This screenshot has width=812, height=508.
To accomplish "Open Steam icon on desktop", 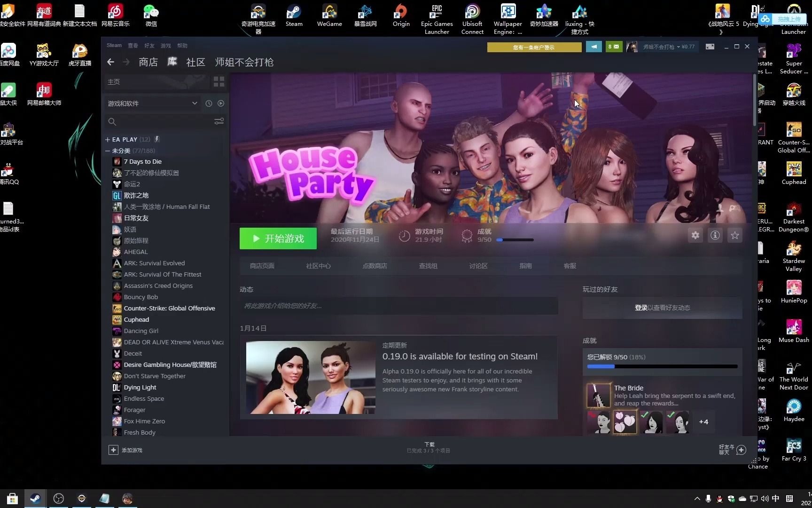I will (294, 16).
